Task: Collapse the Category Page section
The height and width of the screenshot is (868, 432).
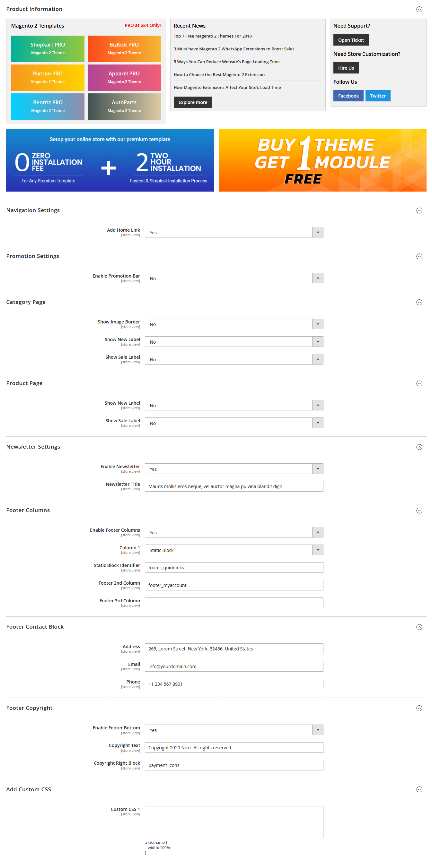Action: 419,302
